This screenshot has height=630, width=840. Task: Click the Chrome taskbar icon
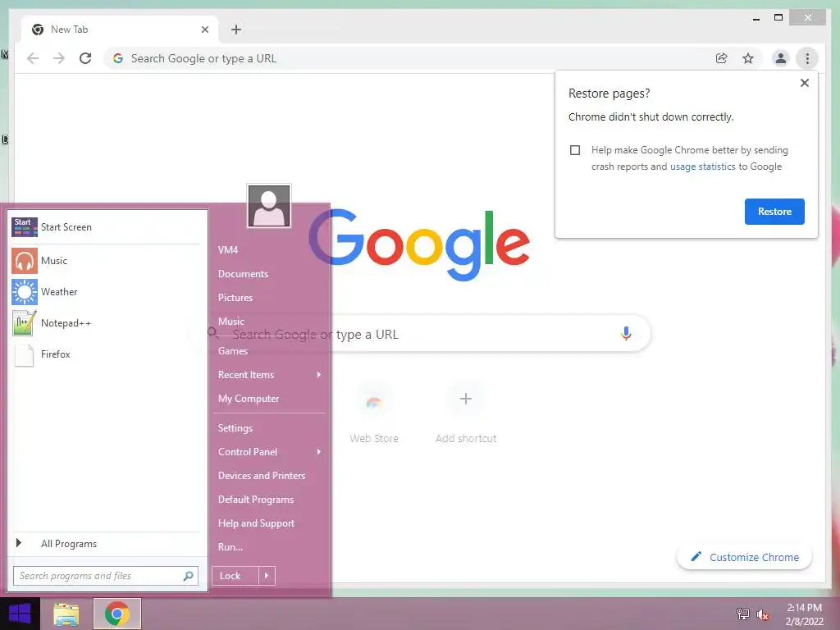(x=117, y=614)
